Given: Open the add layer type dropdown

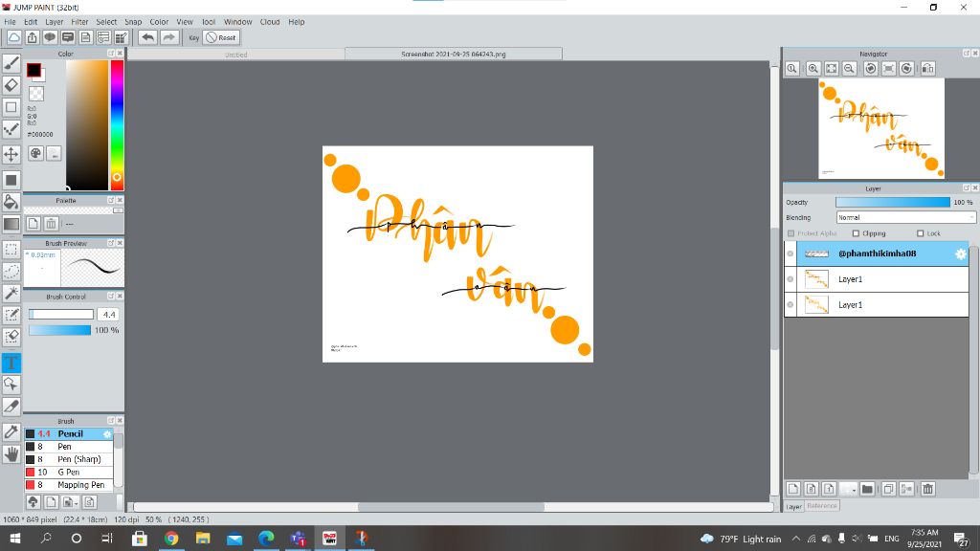Looking at the screenshot, I should [848, 489].
